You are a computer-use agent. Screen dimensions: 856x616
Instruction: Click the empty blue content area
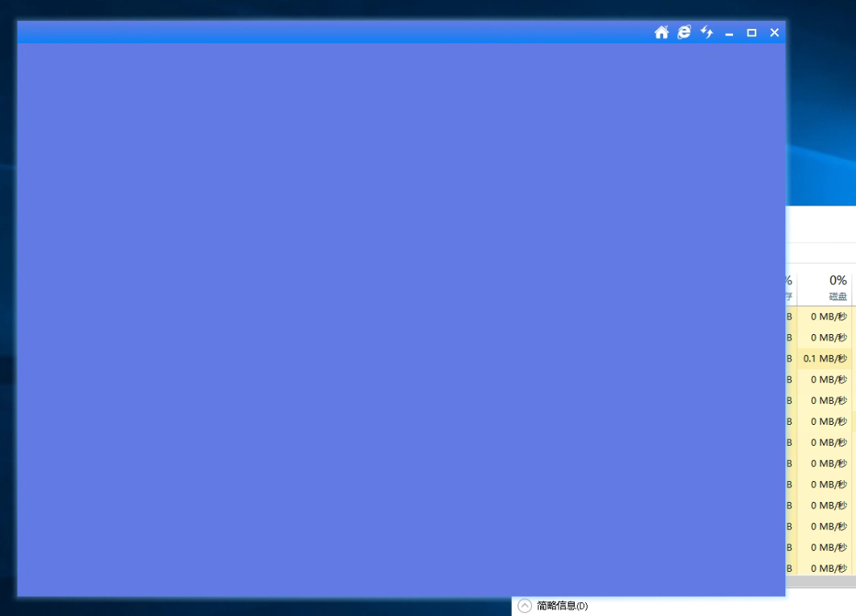click(x=401, y=319)
